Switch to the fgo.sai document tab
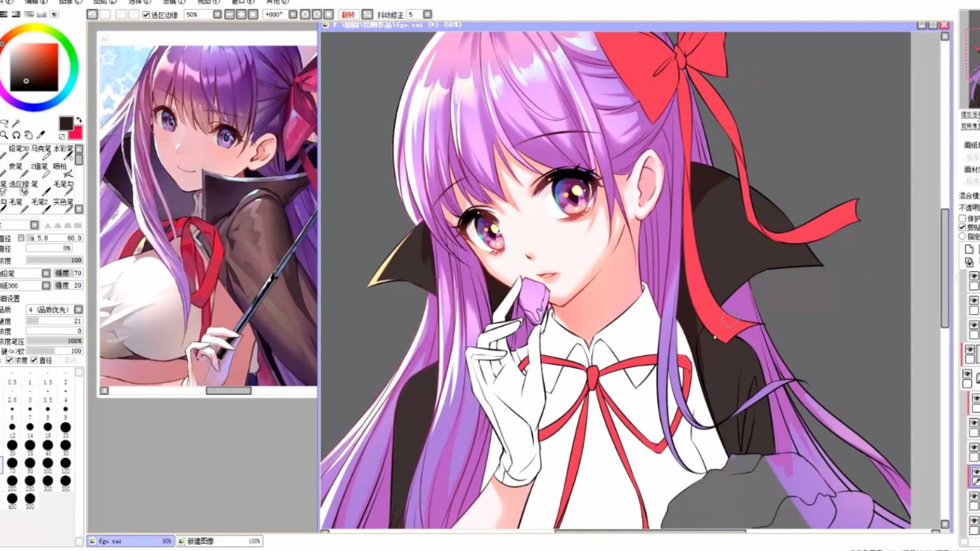The width and height of the screenshot is (980, 551). [131, 541]
